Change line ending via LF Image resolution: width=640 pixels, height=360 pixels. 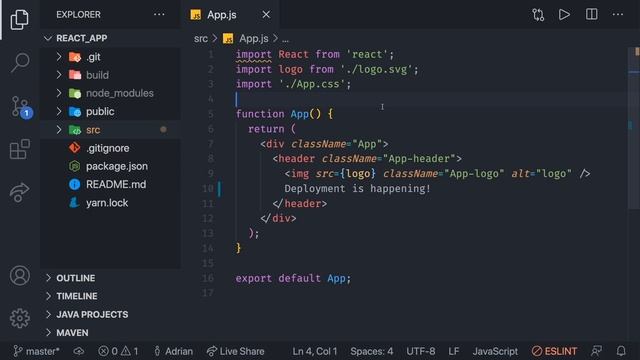pos(453,351)
